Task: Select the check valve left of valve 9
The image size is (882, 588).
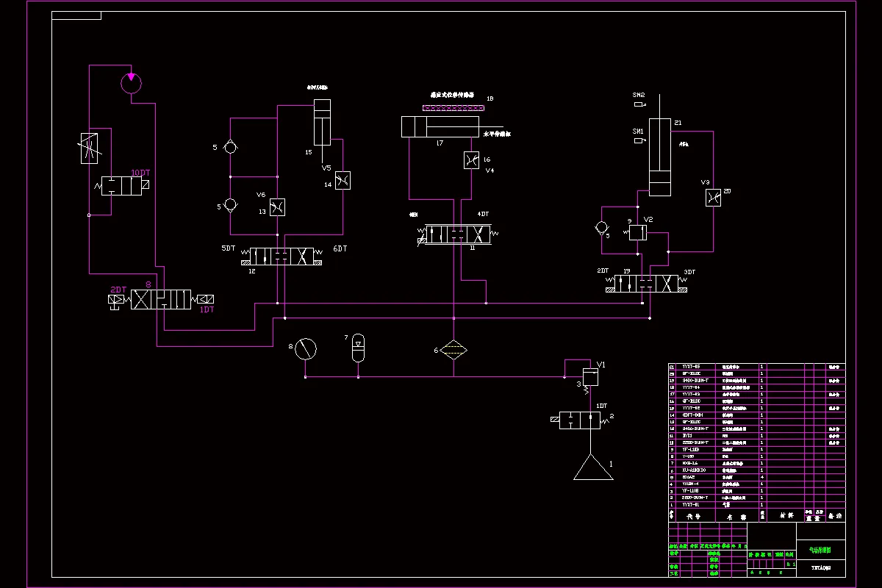Action: point(603,228)
